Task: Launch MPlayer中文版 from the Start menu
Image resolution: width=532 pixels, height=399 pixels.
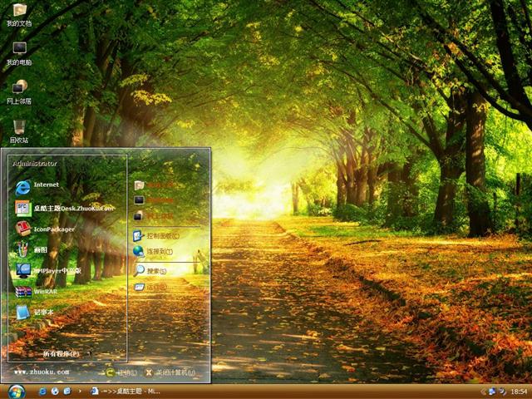Action: pos(48,271)
